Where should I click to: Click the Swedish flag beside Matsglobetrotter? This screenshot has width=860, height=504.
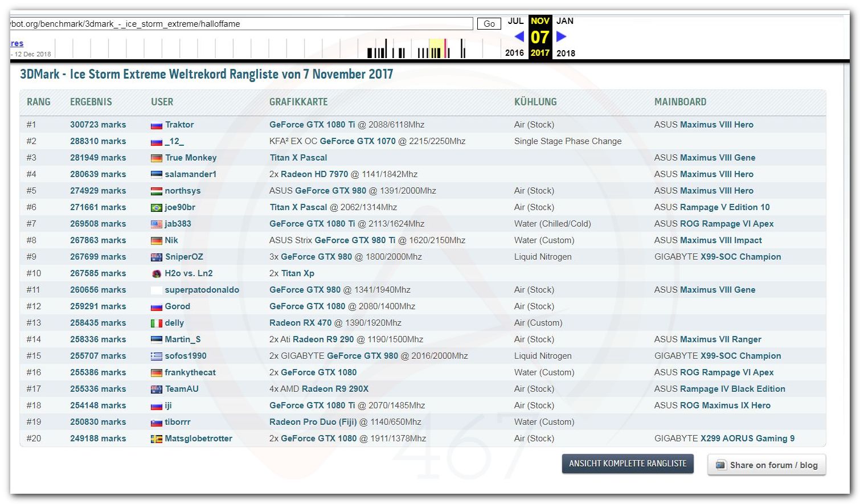(157, 439)
